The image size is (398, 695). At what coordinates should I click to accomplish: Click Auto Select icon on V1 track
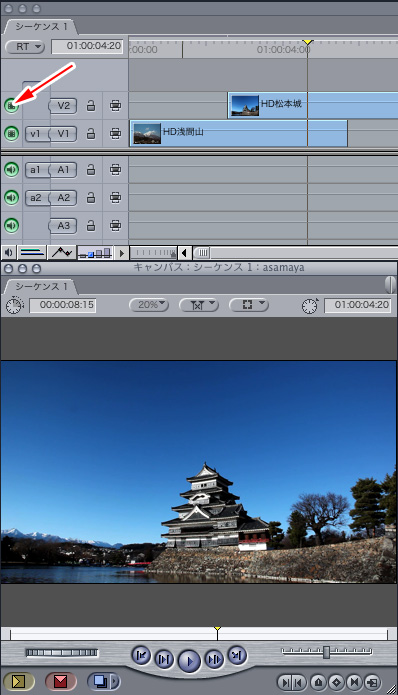click(115, 133)
